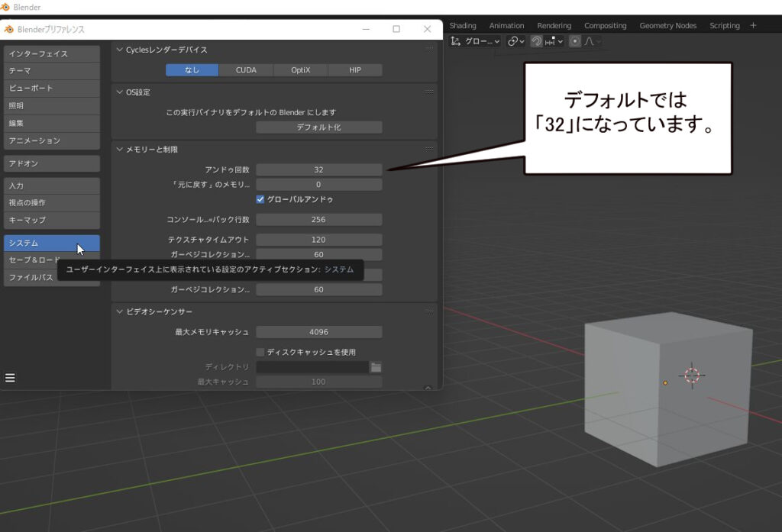
Task: Open proportional falloff curve dropdown
Action: [x=592, y=41]
